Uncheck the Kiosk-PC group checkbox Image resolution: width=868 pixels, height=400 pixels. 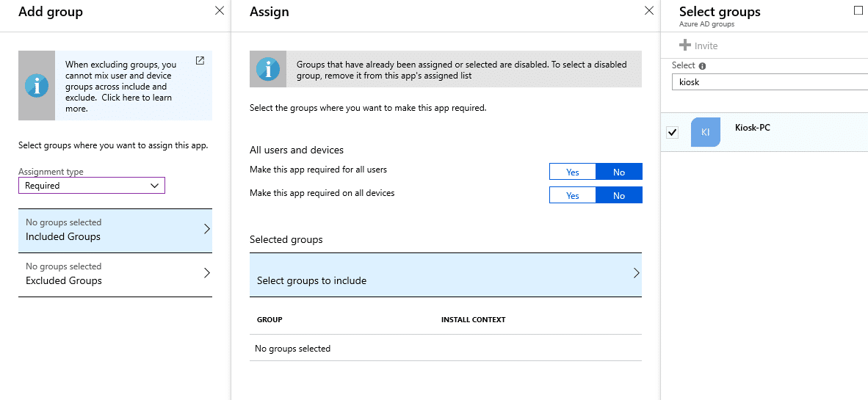click(x=673, y=133)
